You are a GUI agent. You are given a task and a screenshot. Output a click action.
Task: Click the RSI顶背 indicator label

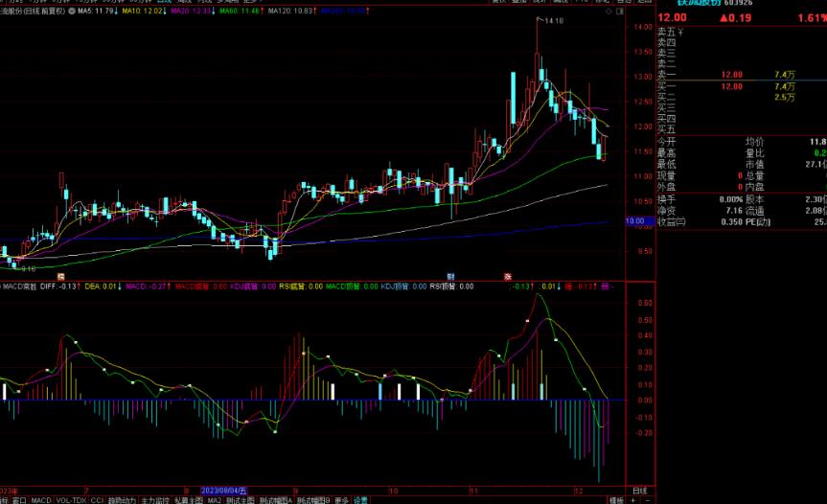coord(451,286)
